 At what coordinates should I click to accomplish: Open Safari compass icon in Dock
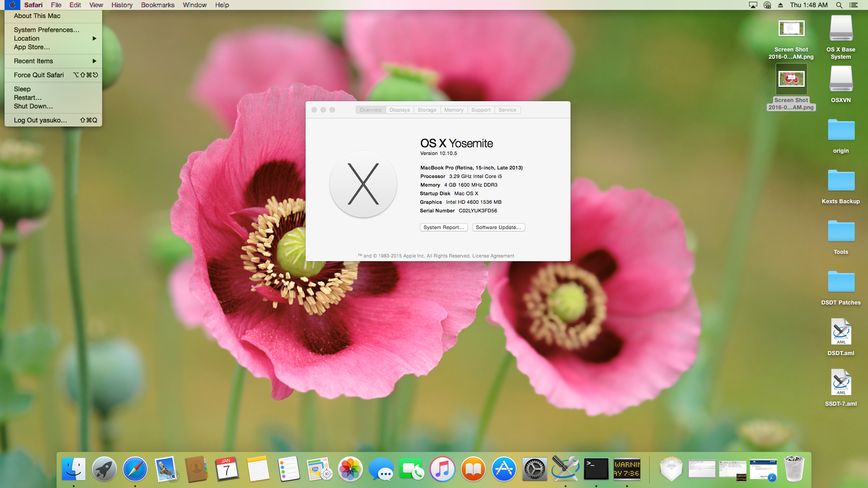tap(135, 469)
